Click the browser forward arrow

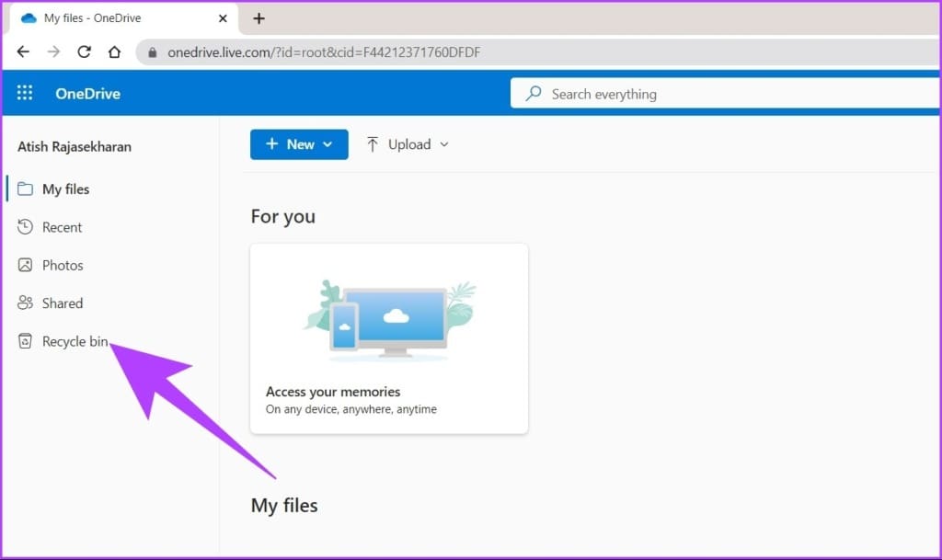pyautogui.click(x=53, y=52)
